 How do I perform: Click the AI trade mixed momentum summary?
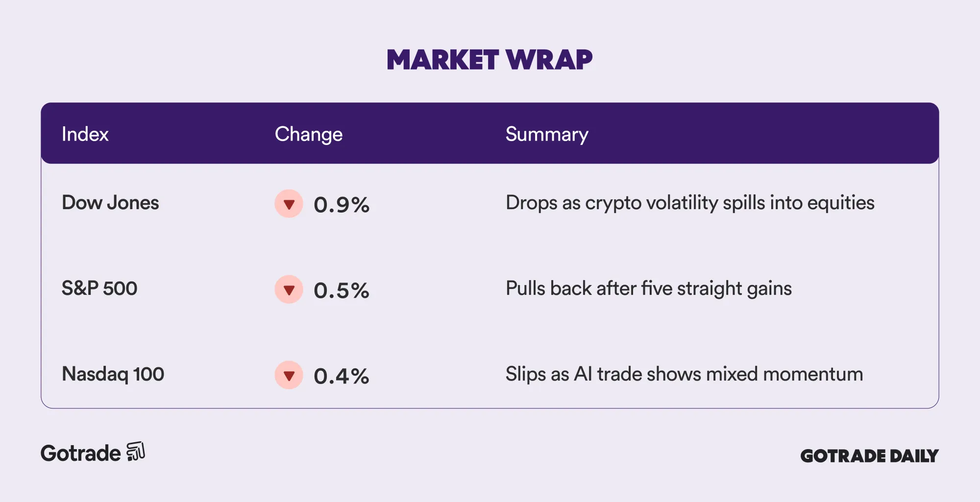click(684, 374)
